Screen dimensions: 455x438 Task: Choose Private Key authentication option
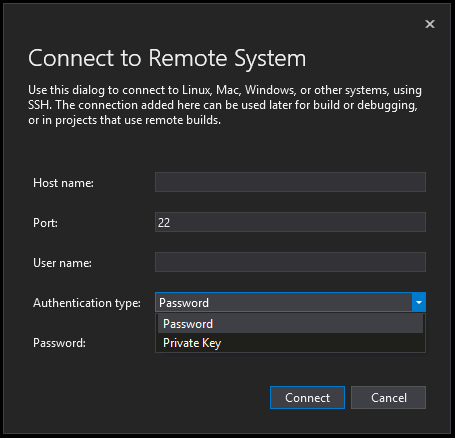pos(290,343)
